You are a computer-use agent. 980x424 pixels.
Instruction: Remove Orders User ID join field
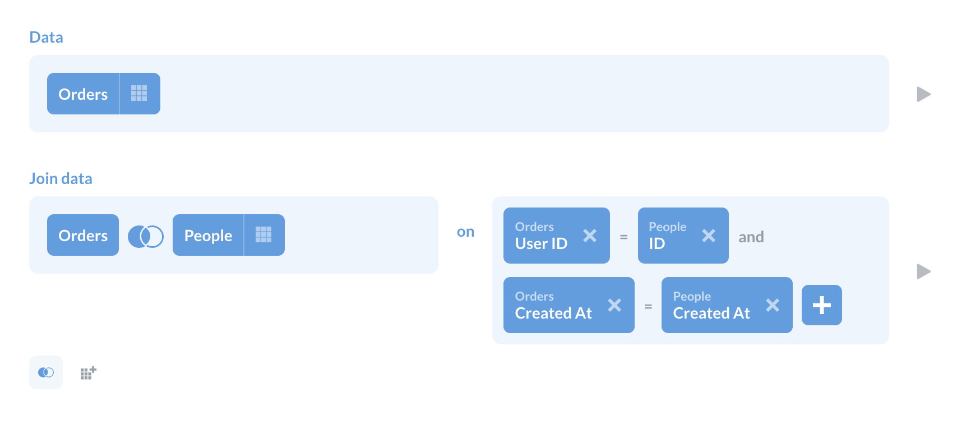(590, 236)
